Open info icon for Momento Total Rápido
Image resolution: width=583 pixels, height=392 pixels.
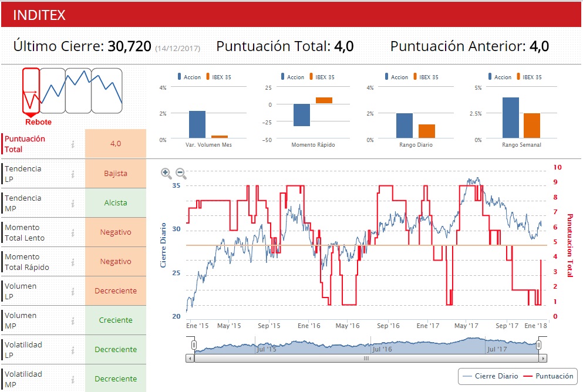pyautogui.click(x=73, y=262)
